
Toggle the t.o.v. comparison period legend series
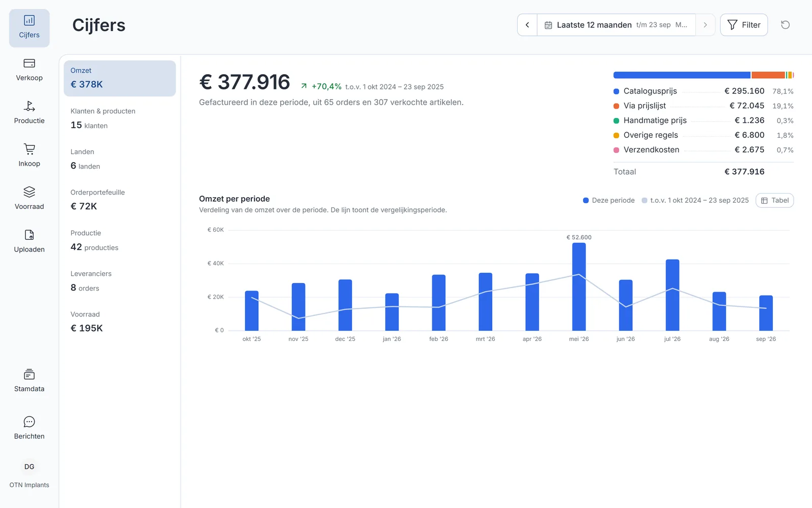click(x=695, y=201)
